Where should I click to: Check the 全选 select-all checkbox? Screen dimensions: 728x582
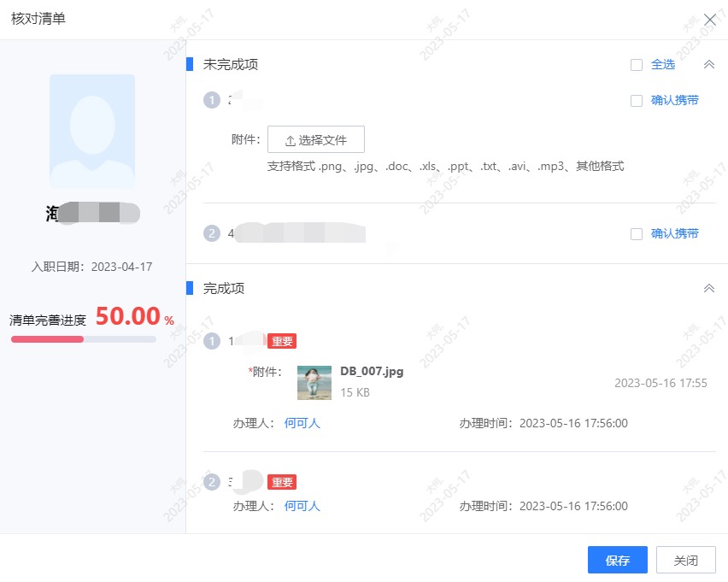[x=637, y=64]
